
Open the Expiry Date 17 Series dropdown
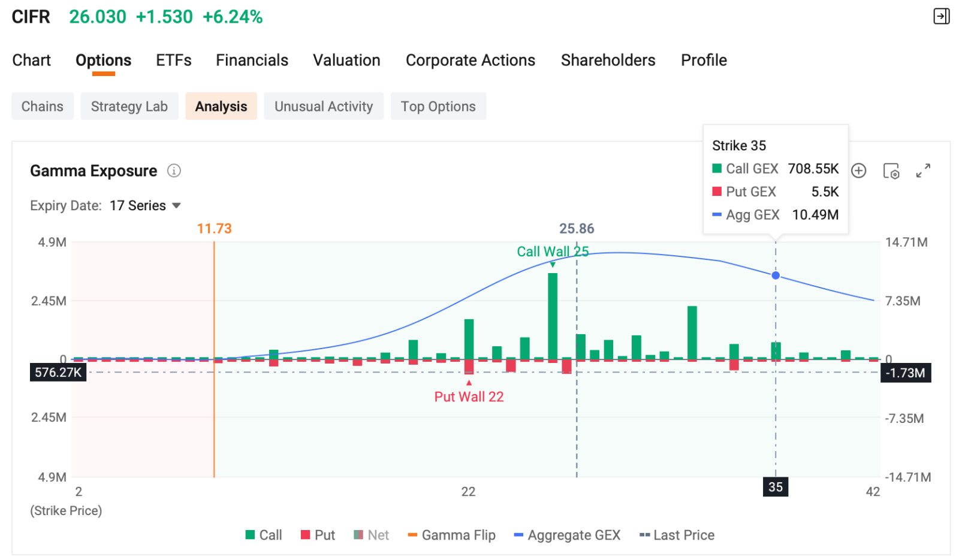pos(145,205)
